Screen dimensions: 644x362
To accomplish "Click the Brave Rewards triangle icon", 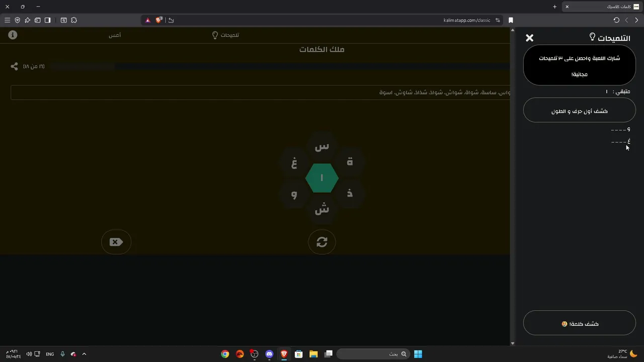I will pyautogui.click(x=147, y=20).
